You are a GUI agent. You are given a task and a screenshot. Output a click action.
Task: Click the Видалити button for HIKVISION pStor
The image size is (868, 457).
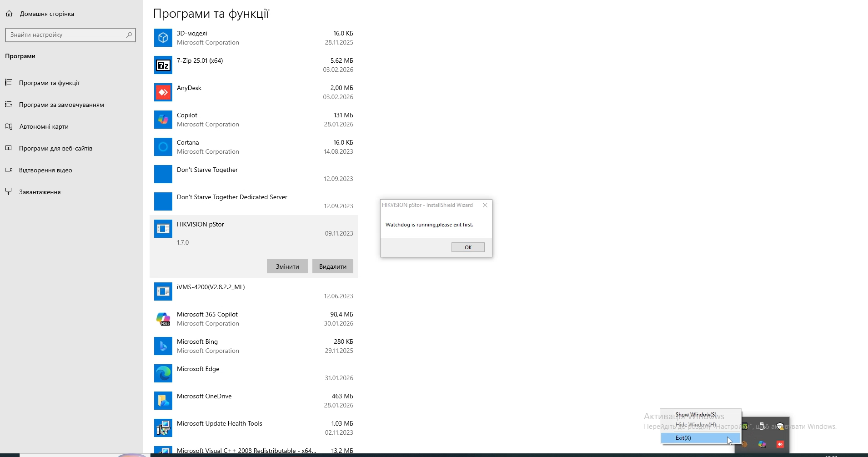coord(332,266)
